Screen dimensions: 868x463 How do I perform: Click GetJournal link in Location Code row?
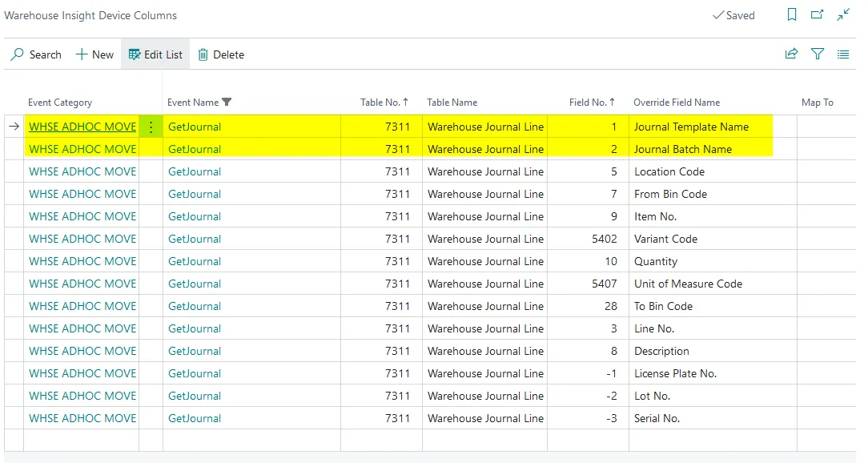click(x=195, y=171)
